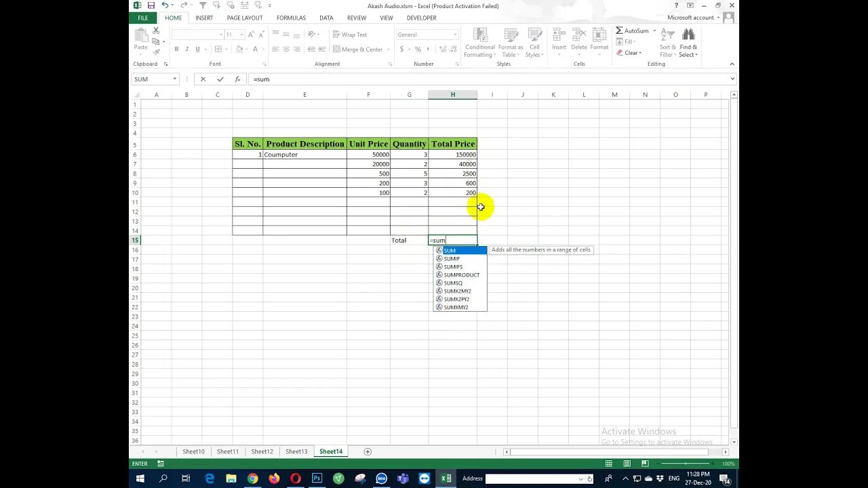
Task: Open the Conditional Formatting dropdown
Action: 480,43
